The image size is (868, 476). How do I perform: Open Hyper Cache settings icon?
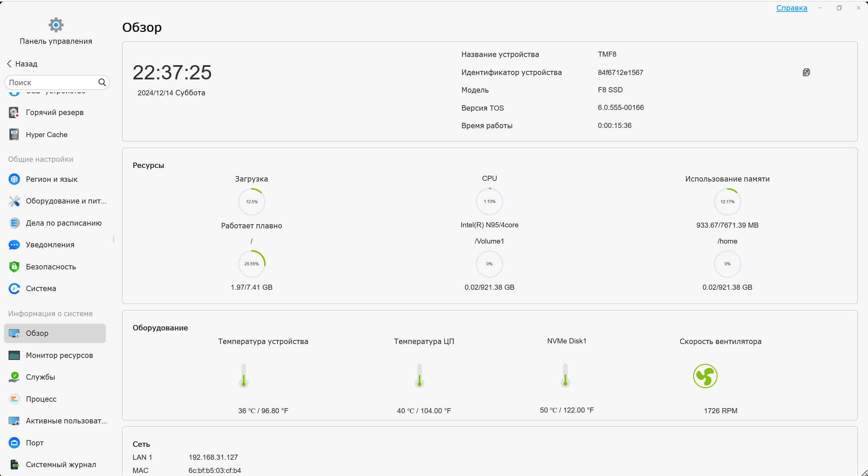point(14,135)
